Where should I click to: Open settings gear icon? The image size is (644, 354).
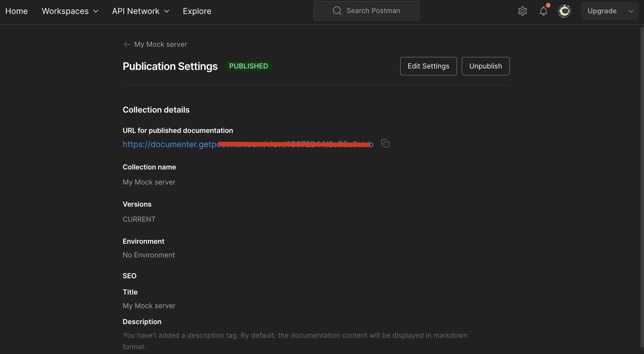tap(522, 11)
